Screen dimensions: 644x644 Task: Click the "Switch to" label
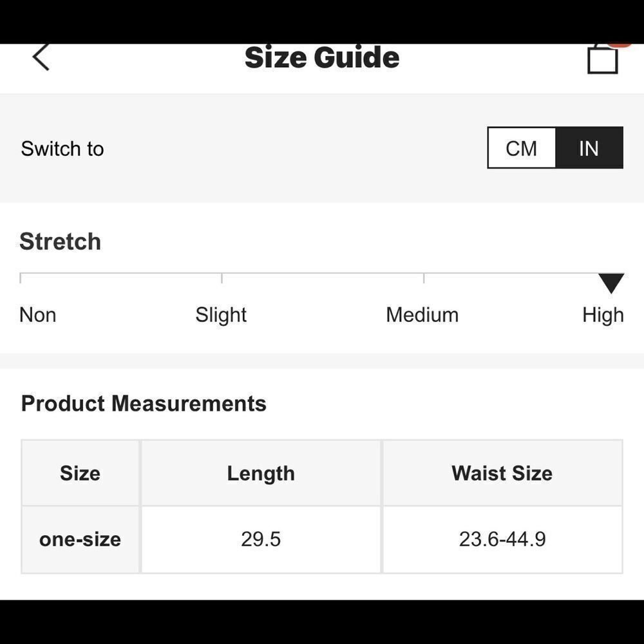point(62,149)
